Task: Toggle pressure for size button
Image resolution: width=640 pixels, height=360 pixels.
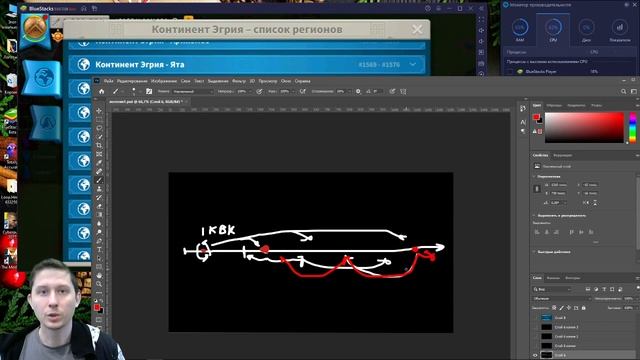Action: pos(392,91)
